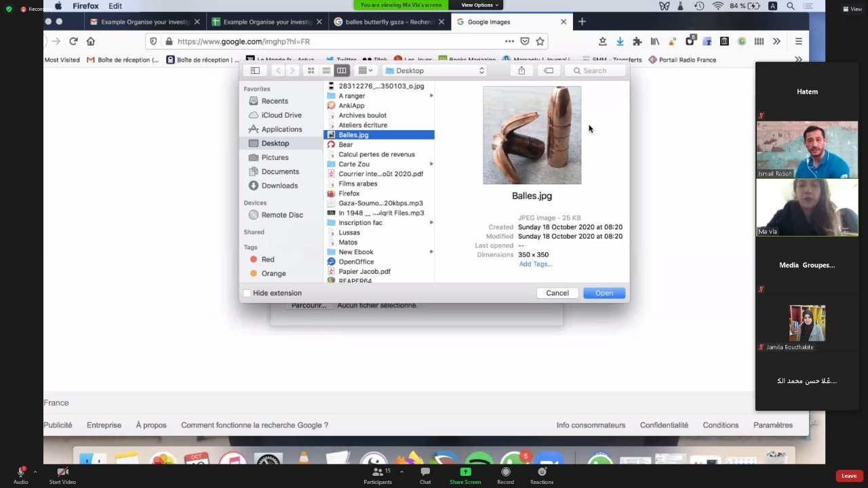The image size is (868, 488).
Task: Click the Record button in Zoom
Action: click(x=505, y=475)
